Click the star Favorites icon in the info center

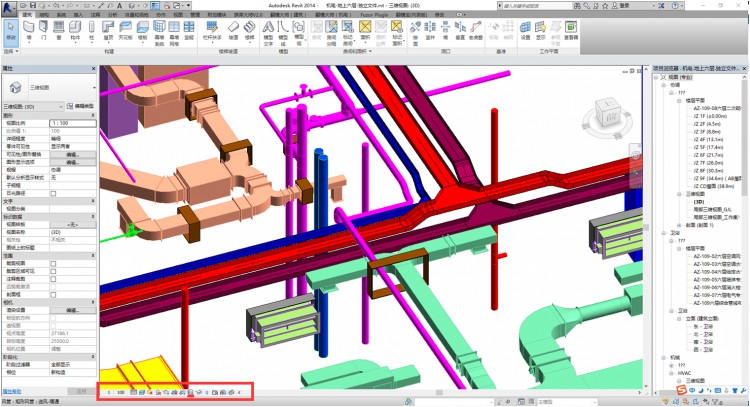pyautogui.click(x=605, y=6)
